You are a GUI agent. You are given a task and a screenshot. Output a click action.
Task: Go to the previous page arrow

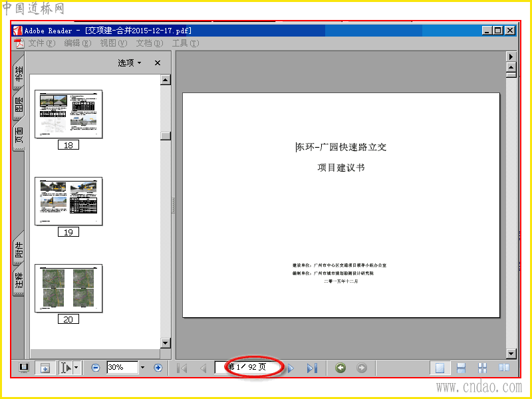point(203,368)
